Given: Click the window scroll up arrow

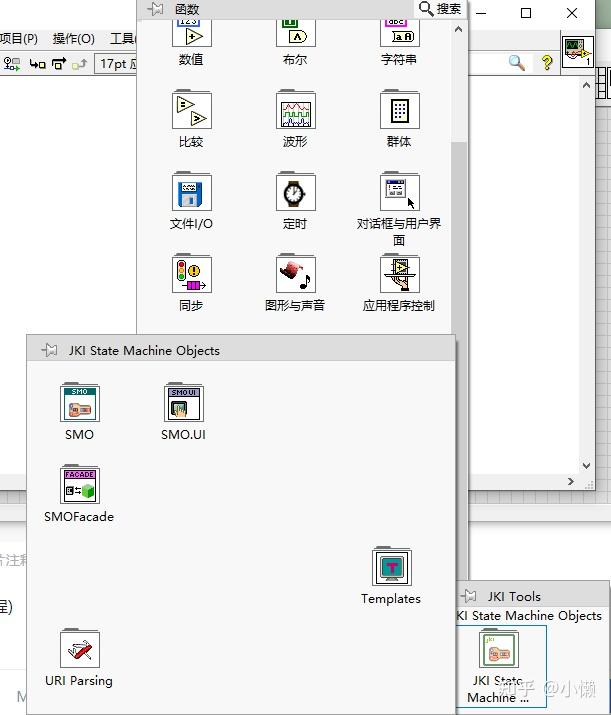Looking at the screenshot, I should tap(586, 85).
